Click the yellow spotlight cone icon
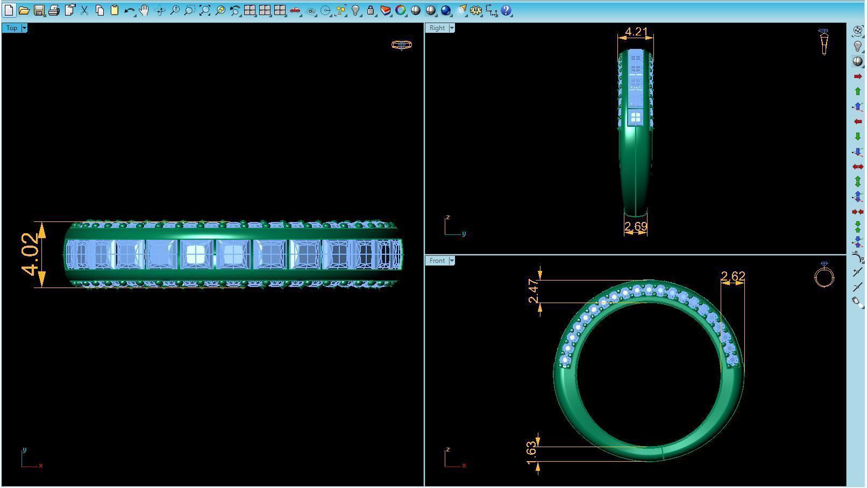Viewport: 868px width, 488px height. 461,10
